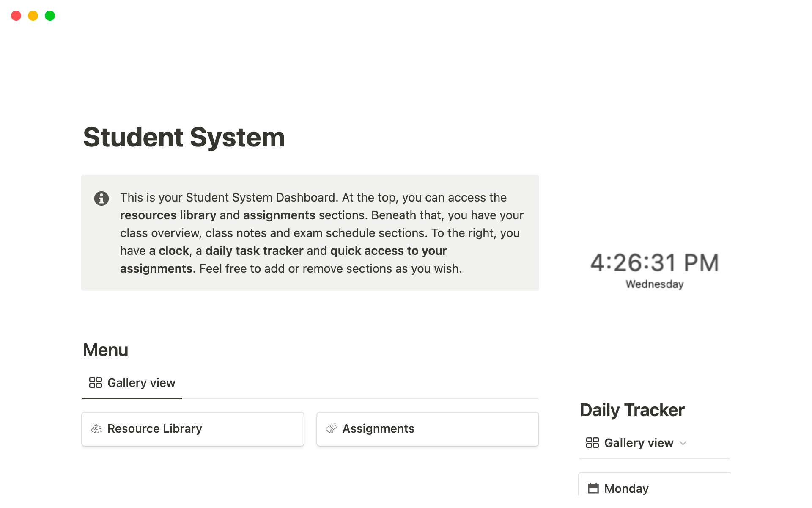Click the Daily Tracker heading
Viewport: 812px width, 508px height.
[632, 410]
